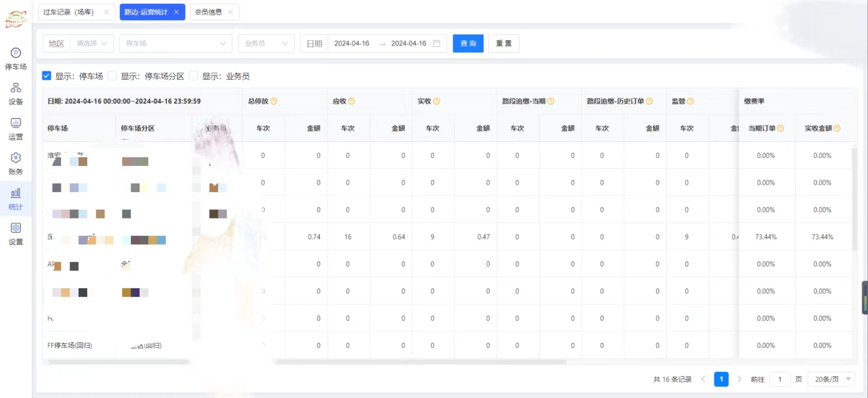Go to previous page arrow
The height and width of the screenshot is (398, 868).
pos(704,379)
